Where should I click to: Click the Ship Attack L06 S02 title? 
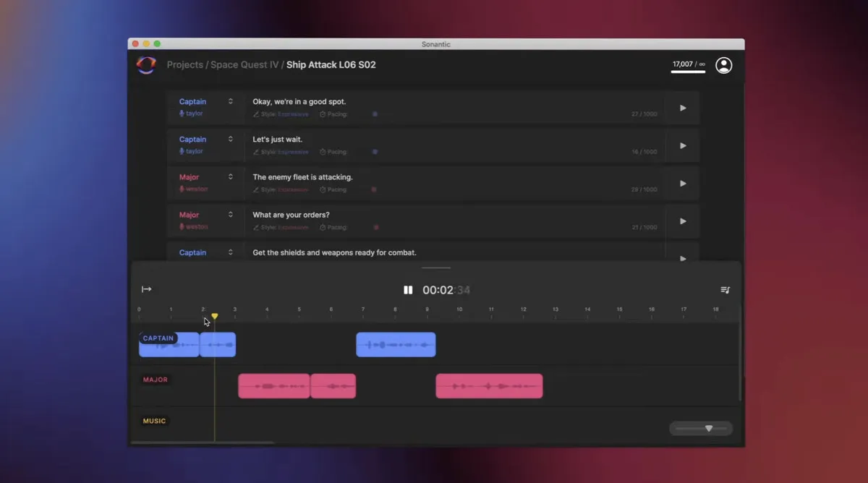pos(331,65)
